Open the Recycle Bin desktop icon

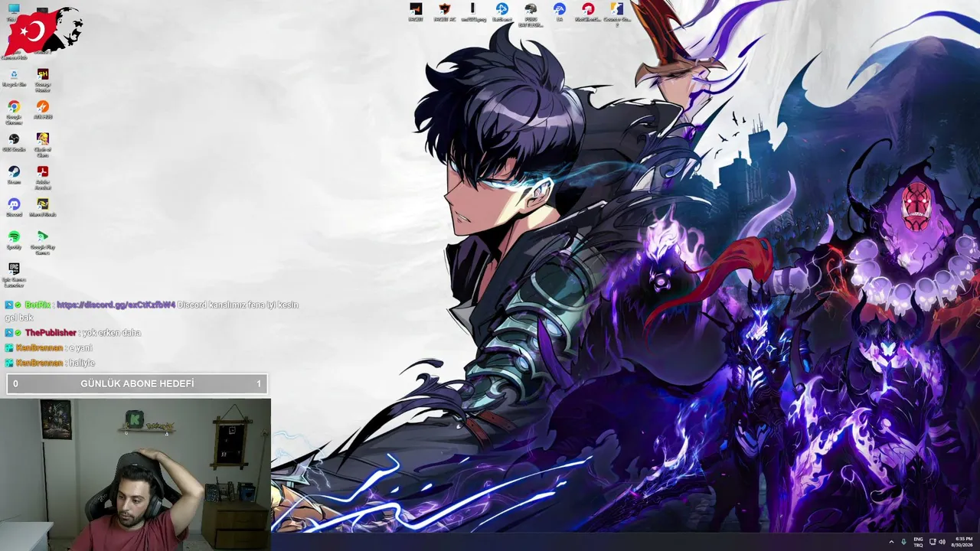point(14,77)
